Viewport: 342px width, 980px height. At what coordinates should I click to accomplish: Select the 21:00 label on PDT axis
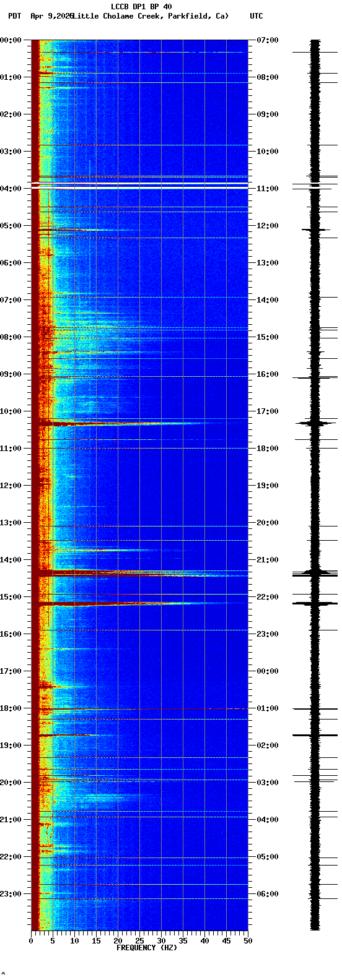(x=11, y=820)
